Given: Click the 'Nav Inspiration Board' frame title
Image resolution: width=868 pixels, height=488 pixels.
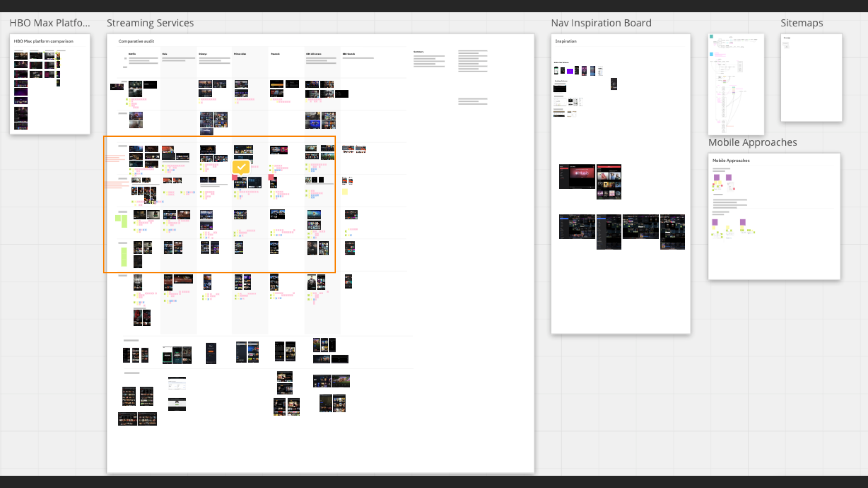Looking at the screenshot, I should 601,23.
